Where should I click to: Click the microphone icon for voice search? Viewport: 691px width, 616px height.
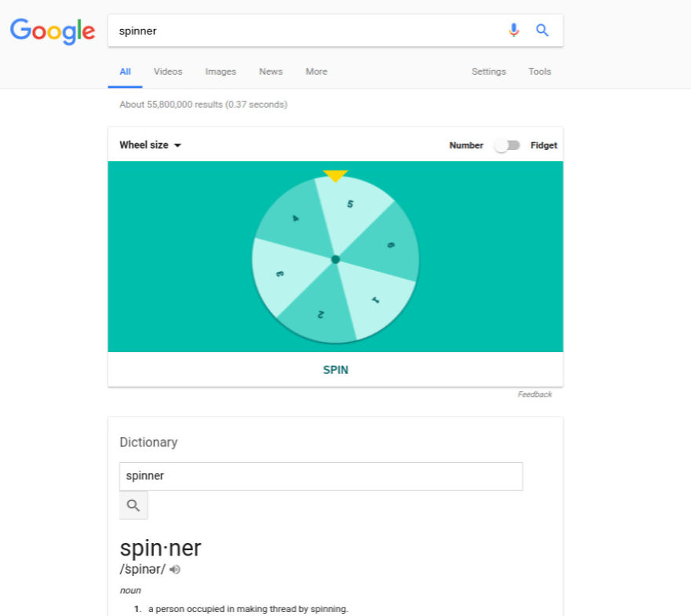pyautogui.click(x=514, y=30)
